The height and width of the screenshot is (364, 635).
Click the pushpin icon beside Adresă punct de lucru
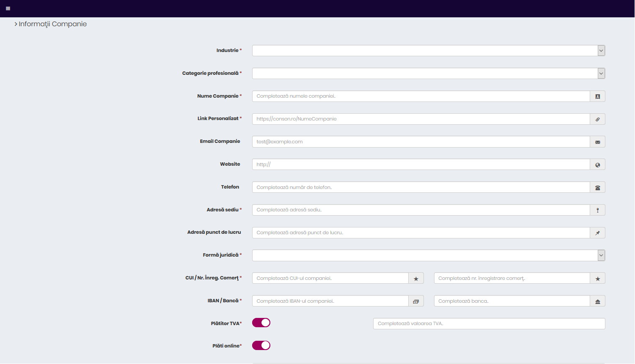[597, 233]
